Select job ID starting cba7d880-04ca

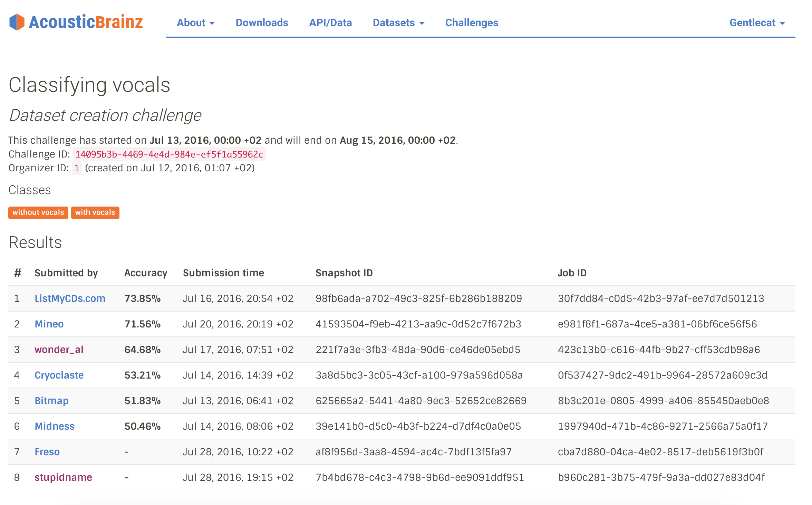(661, 452)
